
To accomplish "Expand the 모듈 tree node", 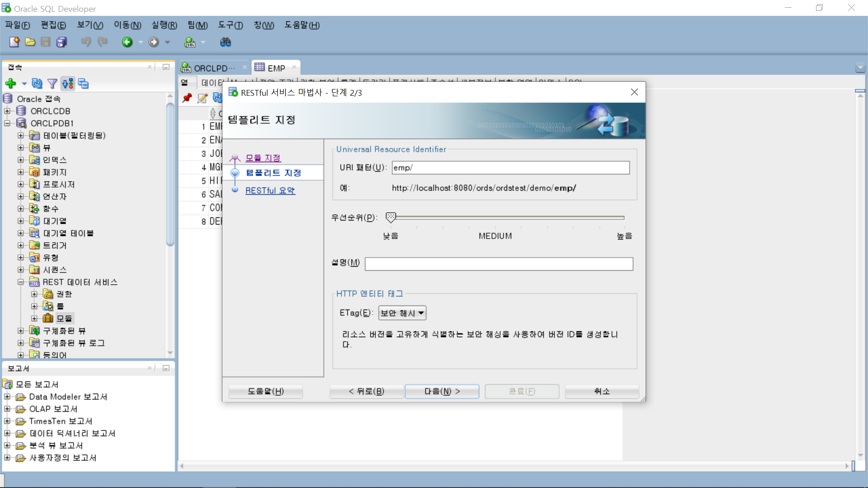I will tap(34, 319).
